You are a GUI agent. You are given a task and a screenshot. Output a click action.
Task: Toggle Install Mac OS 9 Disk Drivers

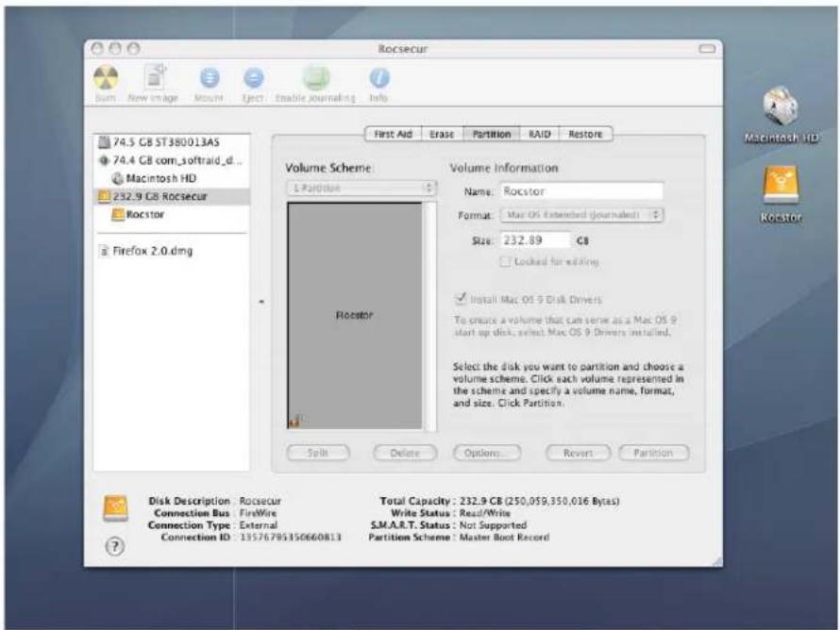pyautogui.click(x=461, y=299)
